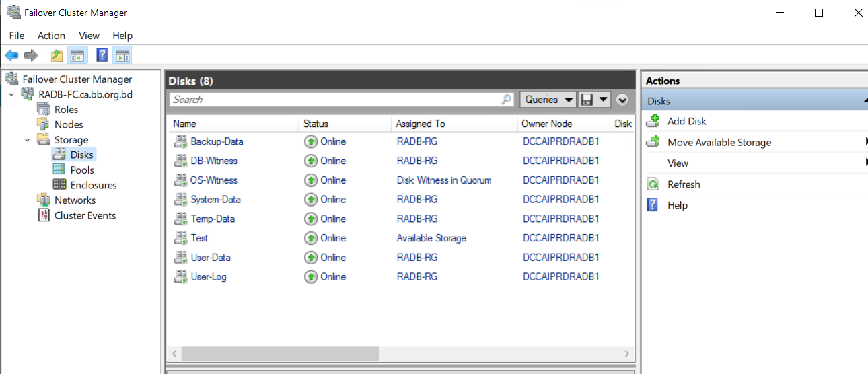
Task: Click the Backup-Data disk icon
Action: pos(180,141)
